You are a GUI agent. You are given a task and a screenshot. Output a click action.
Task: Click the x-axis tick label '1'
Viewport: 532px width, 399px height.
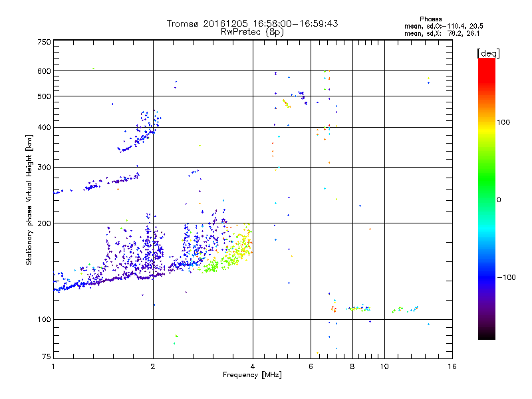[53, 366]
